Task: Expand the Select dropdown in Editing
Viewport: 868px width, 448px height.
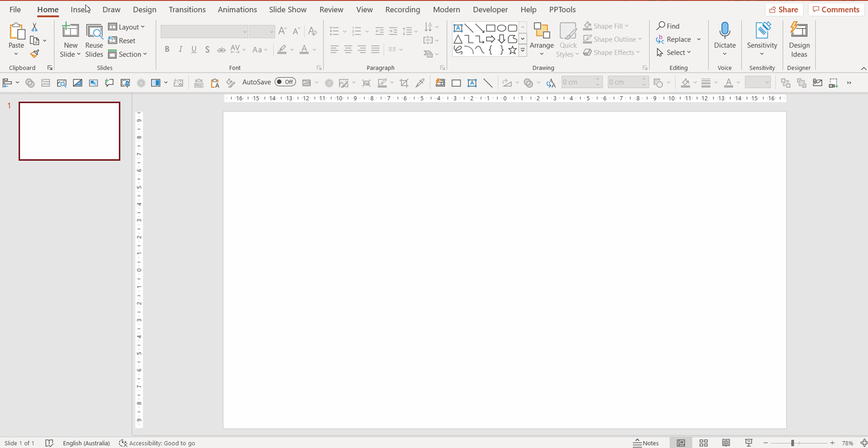Action: coord(674,53)
